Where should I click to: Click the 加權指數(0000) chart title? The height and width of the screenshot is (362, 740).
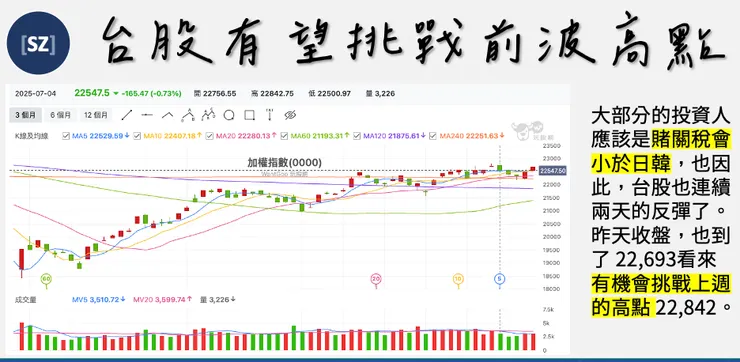tap(285, 162)
